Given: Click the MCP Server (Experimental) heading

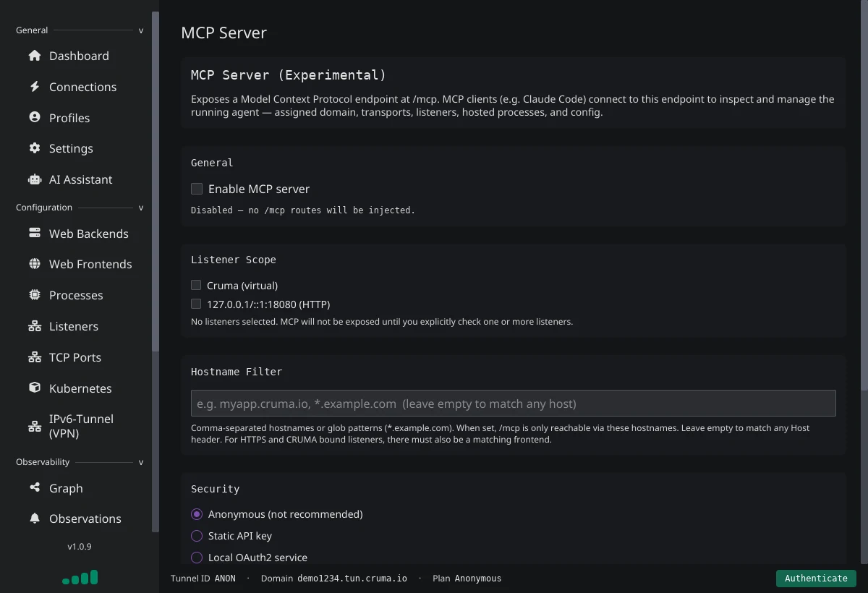Looking at the screenshot, I should [288, 75].
